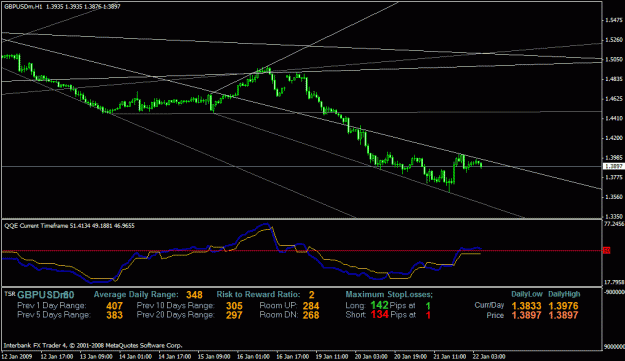625x361 pixels.
Task: Click the DailyLow column header
Action: [527, 294]
